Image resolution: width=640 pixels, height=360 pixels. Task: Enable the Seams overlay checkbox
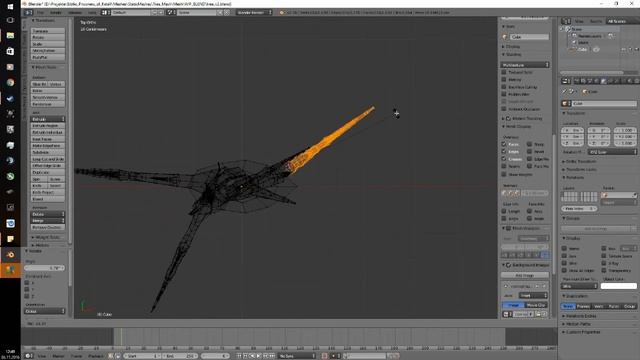coord(504,166)
